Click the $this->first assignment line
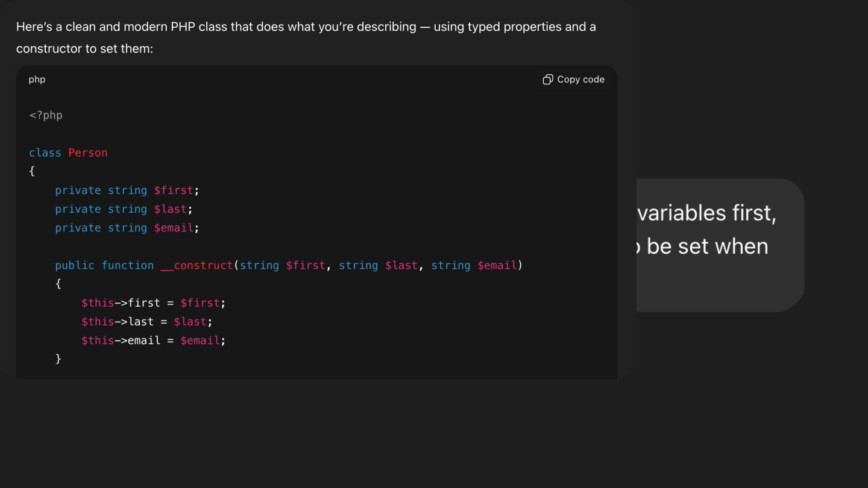 pos(154,303)
